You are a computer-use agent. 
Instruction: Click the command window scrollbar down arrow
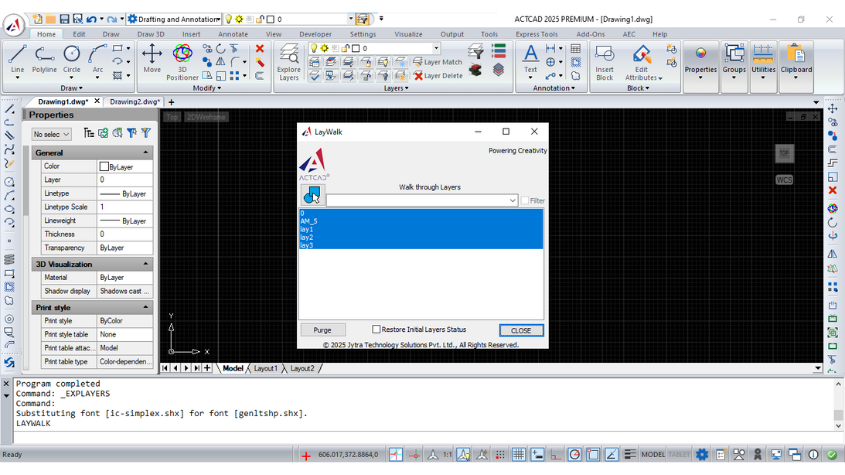click(838, 426)
